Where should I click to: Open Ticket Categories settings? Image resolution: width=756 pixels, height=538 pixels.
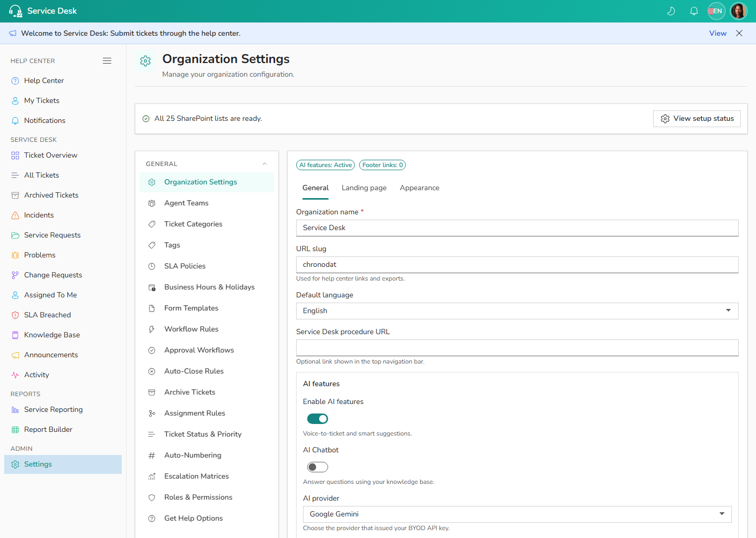tap(207, 224)
